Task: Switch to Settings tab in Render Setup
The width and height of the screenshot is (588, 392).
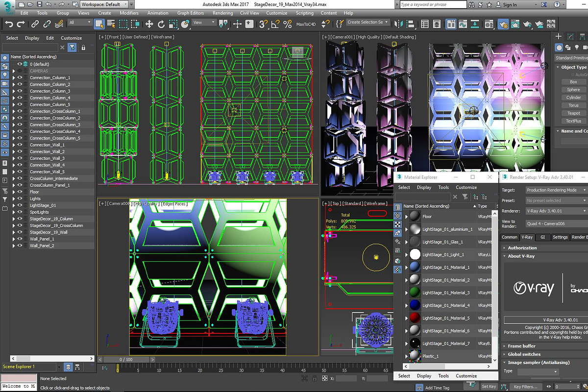Action: (x=560, y=237)
